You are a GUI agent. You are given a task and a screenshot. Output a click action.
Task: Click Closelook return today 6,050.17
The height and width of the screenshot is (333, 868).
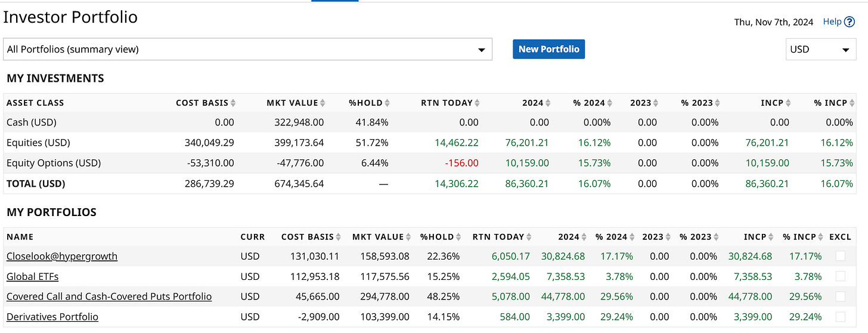[510, 256]
